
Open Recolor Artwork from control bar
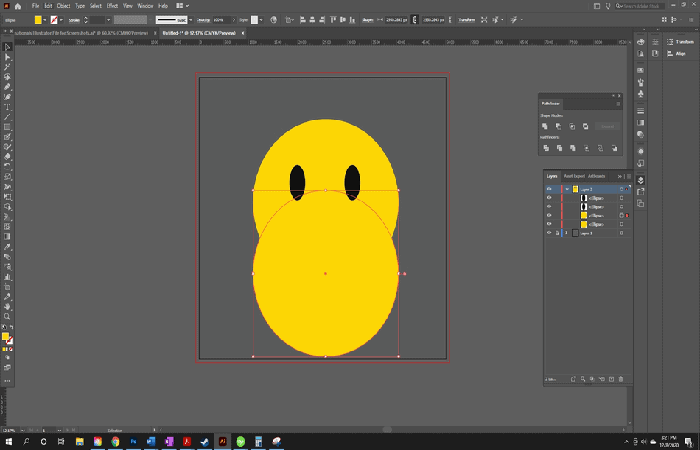point(274,20)
